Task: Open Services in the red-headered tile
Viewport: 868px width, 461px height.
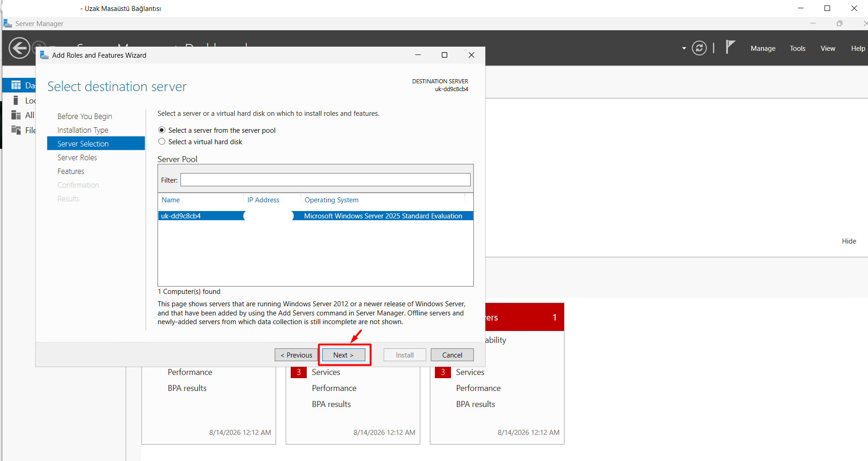Action: (x=470, y=372)
